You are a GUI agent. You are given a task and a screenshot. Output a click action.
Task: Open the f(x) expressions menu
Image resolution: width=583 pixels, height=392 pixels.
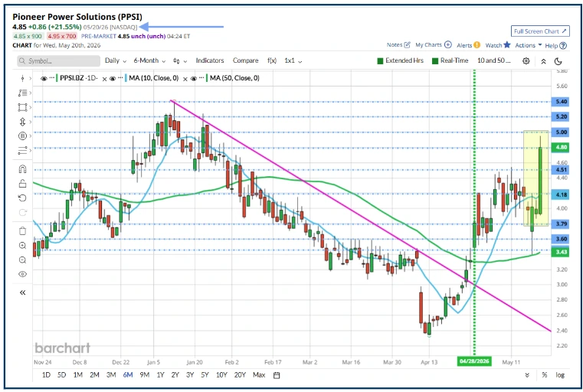[x=272, y=60]
